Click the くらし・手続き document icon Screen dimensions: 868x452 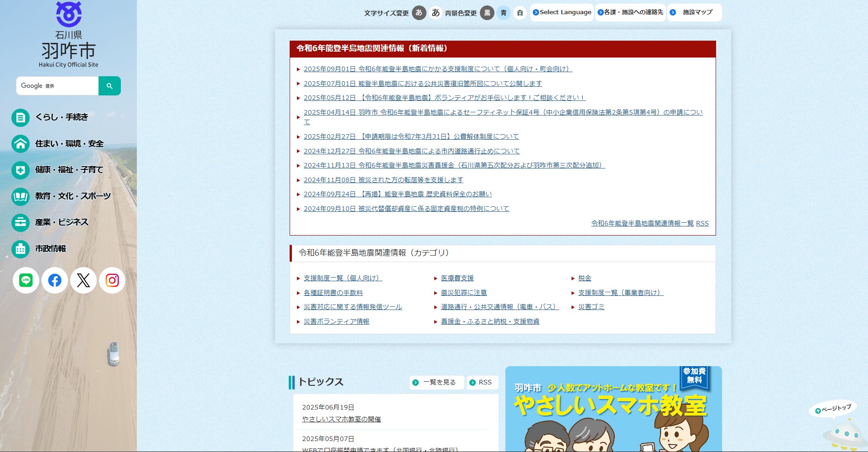click(x=21, y=118)
